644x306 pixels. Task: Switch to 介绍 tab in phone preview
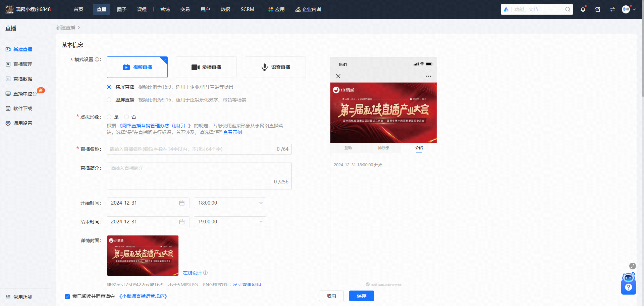point(419,148)
